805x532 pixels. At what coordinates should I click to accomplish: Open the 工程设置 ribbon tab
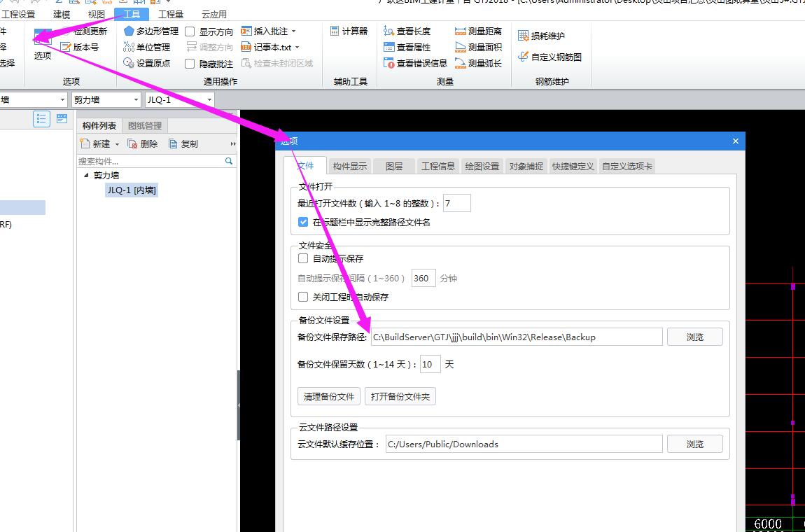coord(18,15)
